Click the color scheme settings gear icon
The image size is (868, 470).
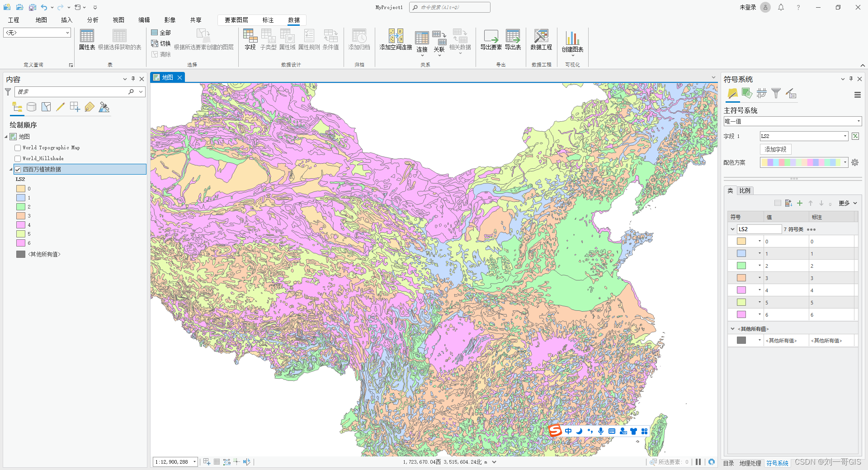(855, 162)
